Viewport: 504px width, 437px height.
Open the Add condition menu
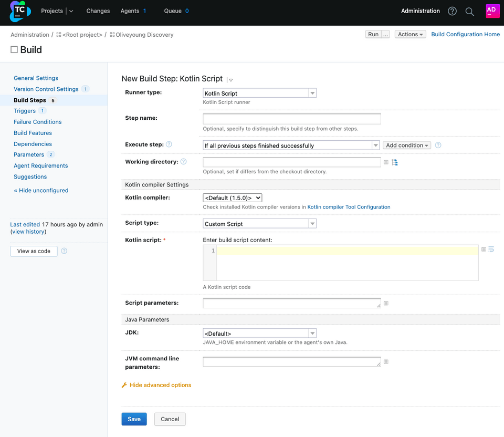click(407, 145)
